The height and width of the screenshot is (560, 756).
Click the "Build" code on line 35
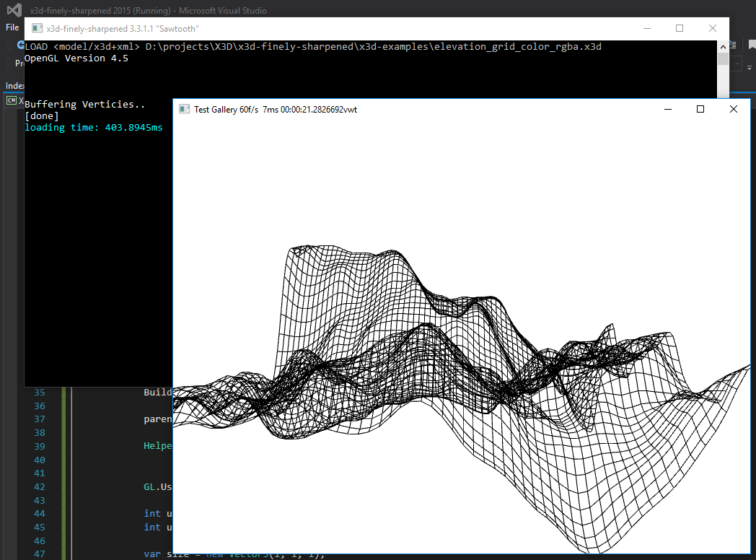158,392
